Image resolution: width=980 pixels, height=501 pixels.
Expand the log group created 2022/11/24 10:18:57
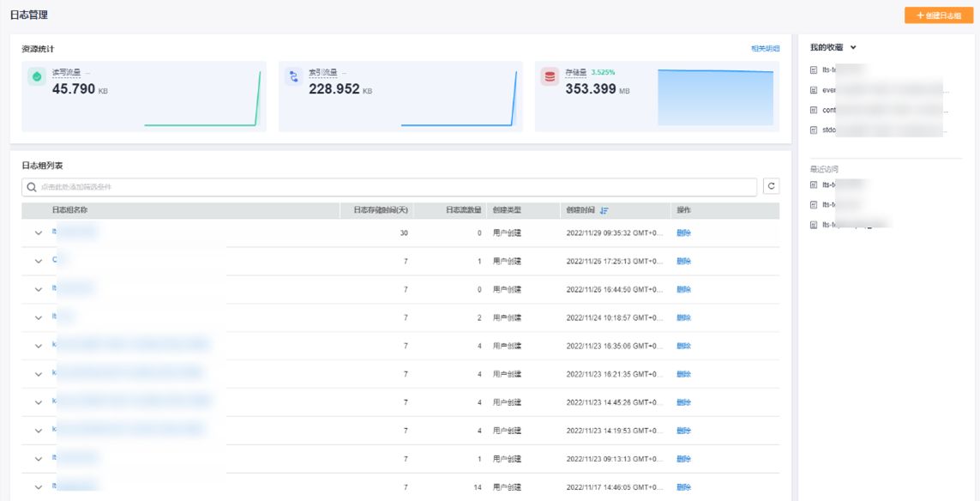[39, 318]
